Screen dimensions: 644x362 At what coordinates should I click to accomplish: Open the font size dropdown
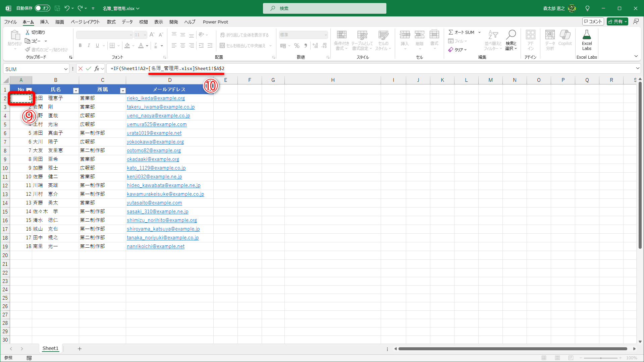pyautogui.click(x=145, y=35)
